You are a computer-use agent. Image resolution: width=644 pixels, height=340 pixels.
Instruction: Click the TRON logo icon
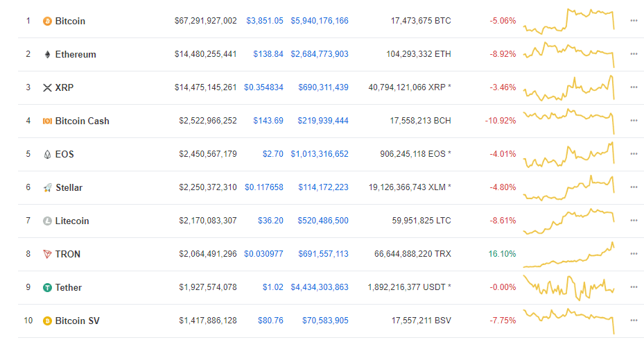point(47,254)
